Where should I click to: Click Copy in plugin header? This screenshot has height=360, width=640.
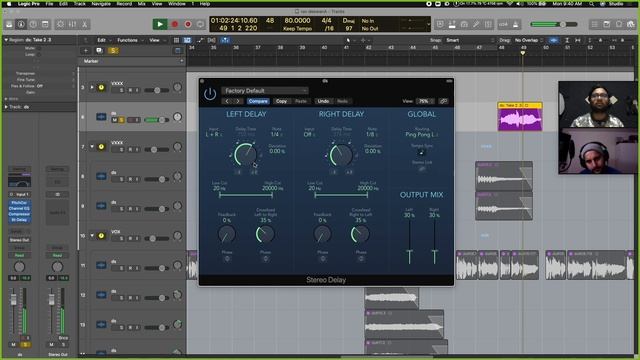pyautogui.click(x=281, y=101)
